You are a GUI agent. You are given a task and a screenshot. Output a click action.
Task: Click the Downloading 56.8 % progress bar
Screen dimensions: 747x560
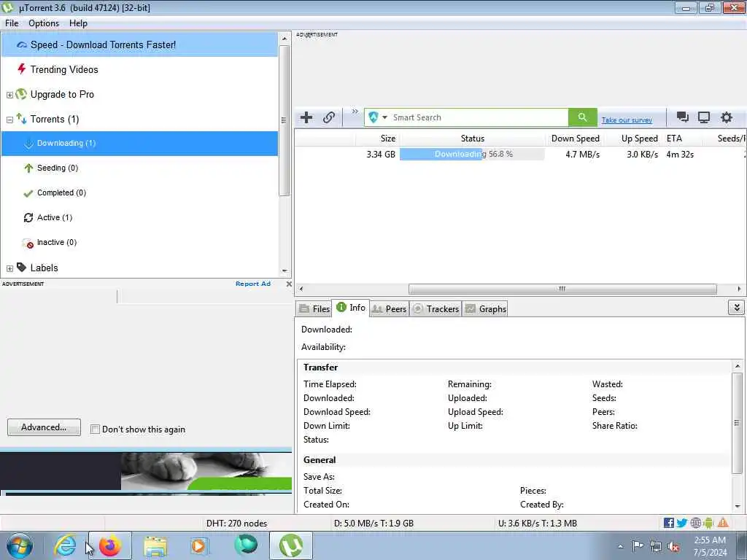472,154
